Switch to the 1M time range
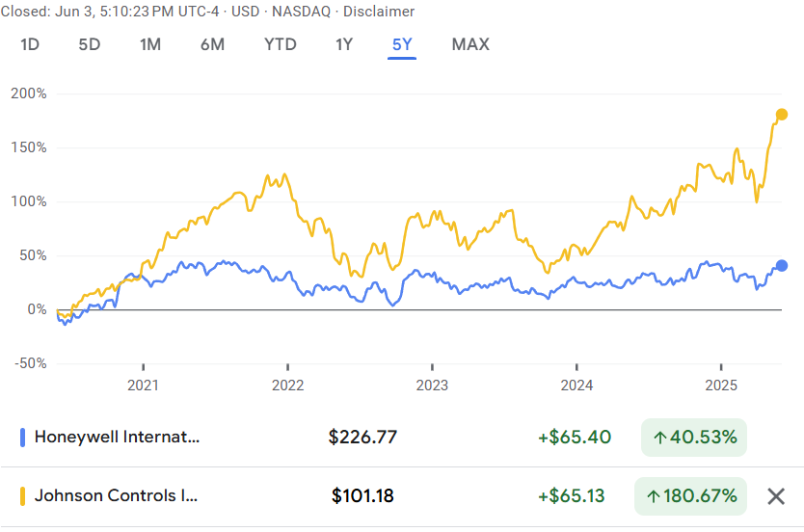The image size is (804, 532). [150, 44]
